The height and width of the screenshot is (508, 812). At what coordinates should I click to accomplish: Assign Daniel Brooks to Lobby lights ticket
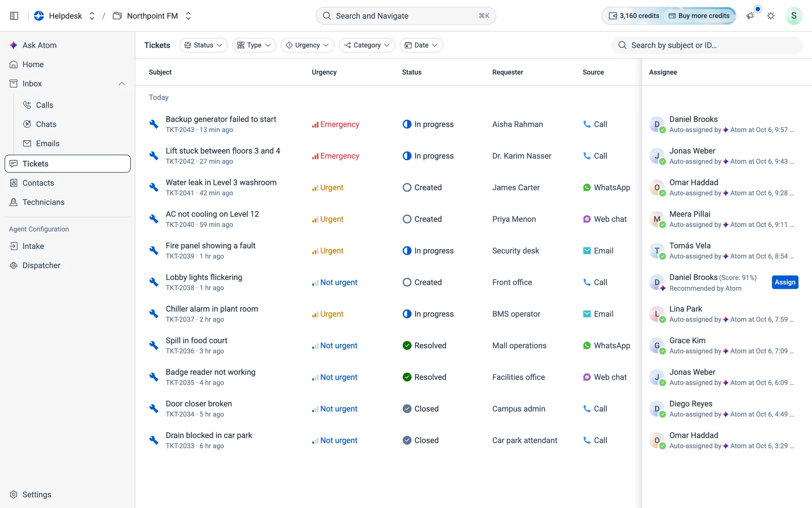785,282
